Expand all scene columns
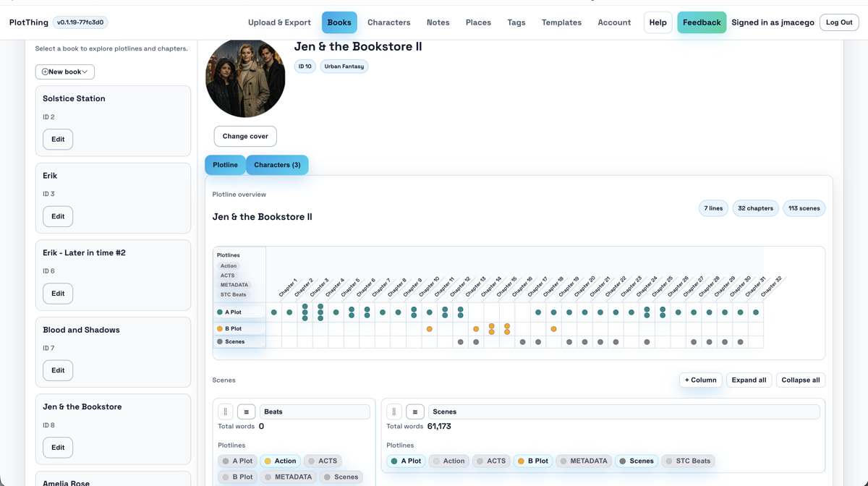This screenshot has height=486, width=868. tap(749, 380)
